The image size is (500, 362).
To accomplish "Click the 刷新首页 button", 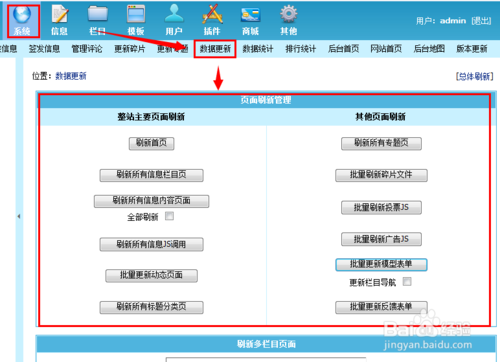I will click(151, 143).
